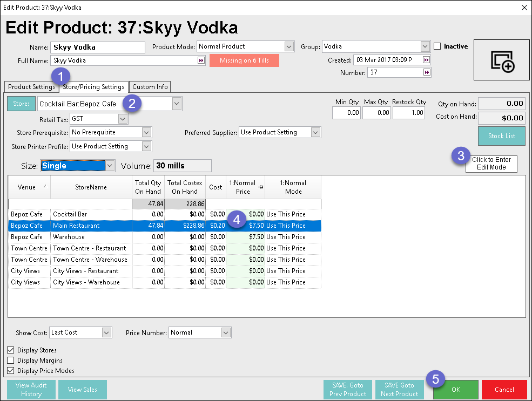Open the Product Mode dropdown
This screenshot has width=532, height=401.
[x=289, y=46]
